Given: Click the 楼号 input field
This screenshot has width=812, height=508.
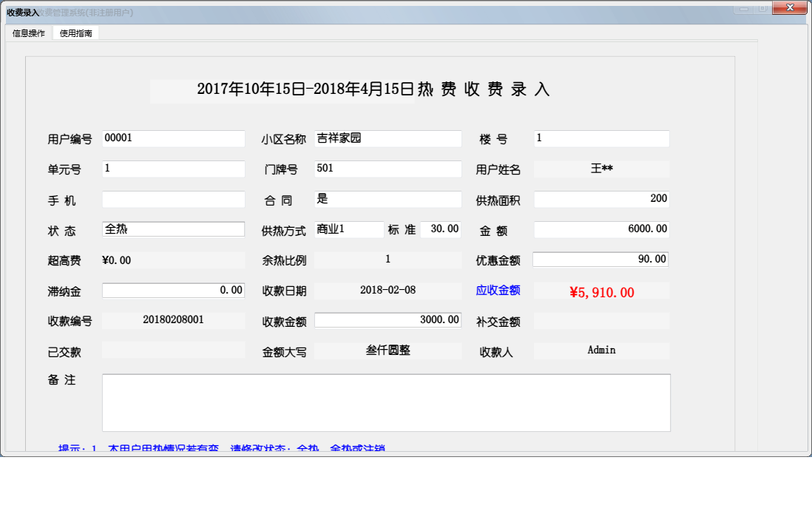Looking at the screenshot, I should (x=601, y=138).
